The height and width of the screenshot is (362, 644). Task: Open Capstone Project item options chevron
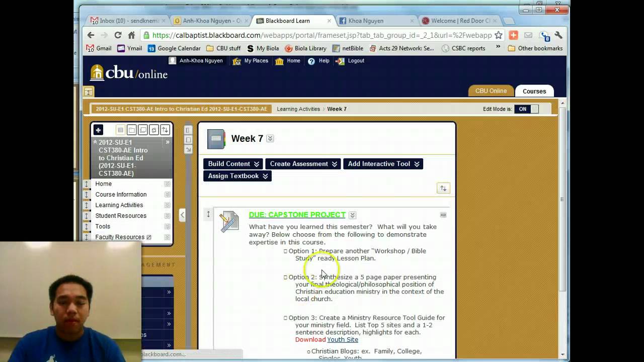click(352, 215)
